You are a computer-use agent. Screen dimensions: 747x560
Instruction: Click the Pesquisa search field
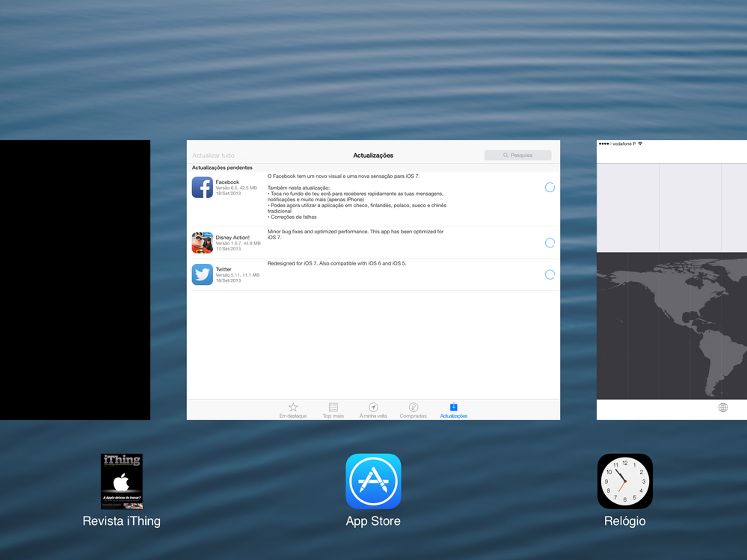pyautogui.click(x=517, y=156)
